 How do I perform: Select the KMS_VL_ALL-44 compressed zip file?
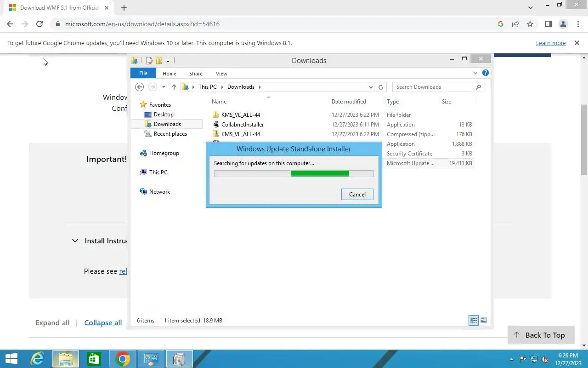tap(240, 134)
